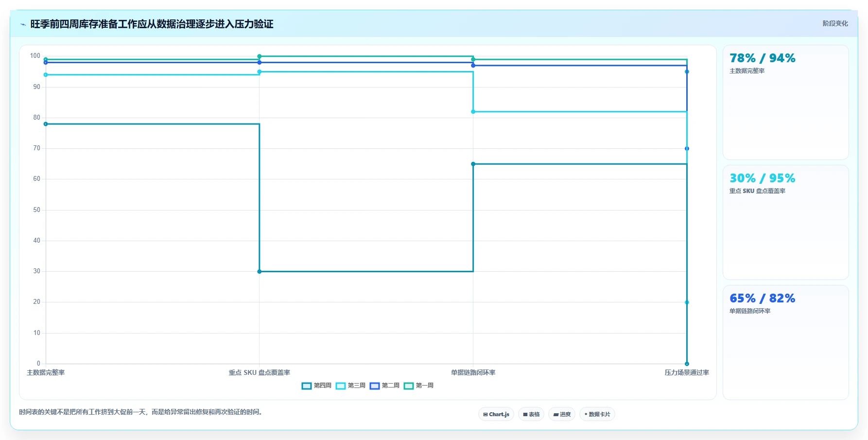
Task: Click 主数据完整率 caption in metric card
Action: click(747, 71)
